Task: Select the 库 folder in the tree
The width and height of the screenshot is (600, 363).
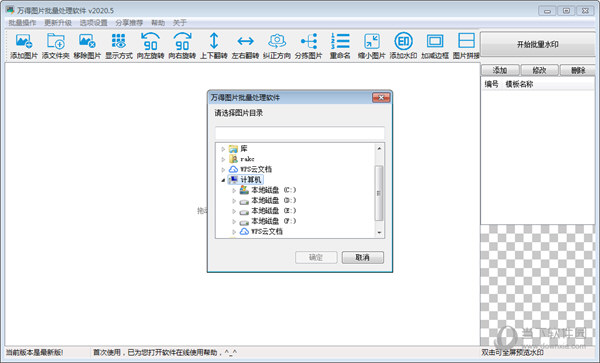Action: click(238, 149)
